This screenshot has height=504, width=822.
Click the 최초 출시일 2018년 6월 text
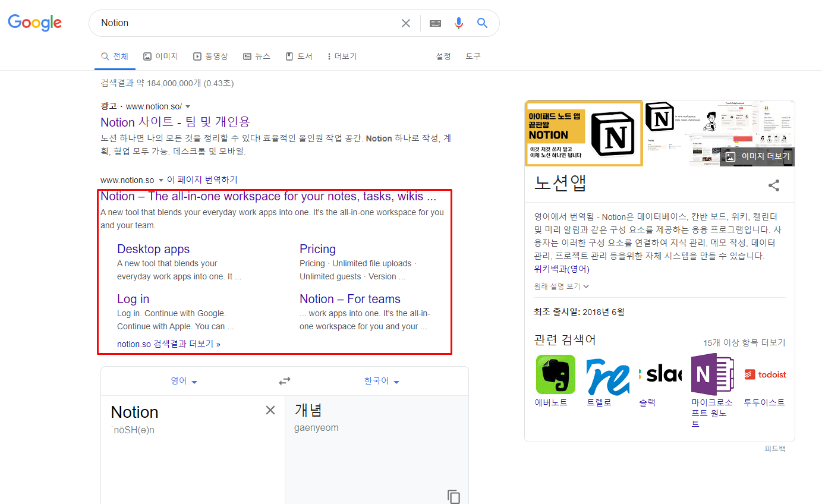[x=580, y=311]
